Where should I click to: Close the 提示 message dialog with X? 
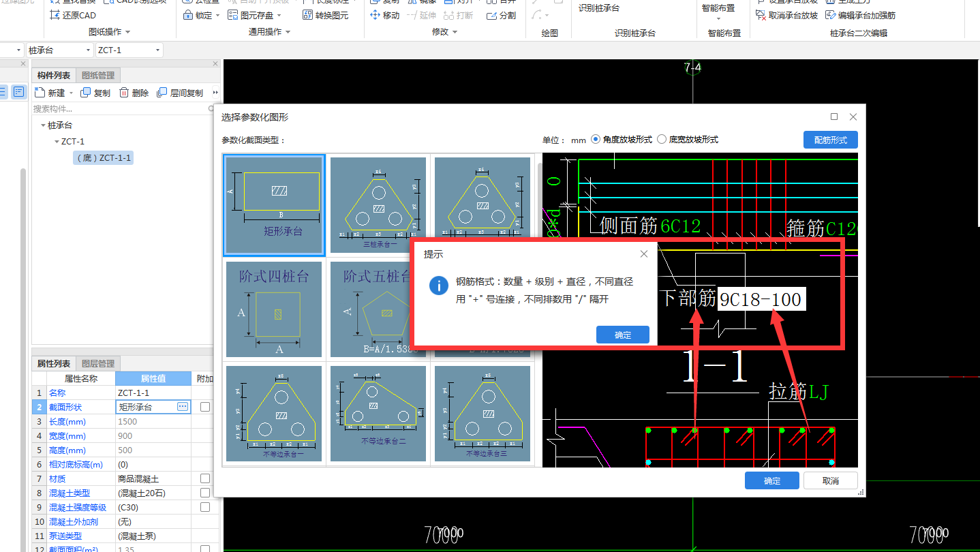644,254
